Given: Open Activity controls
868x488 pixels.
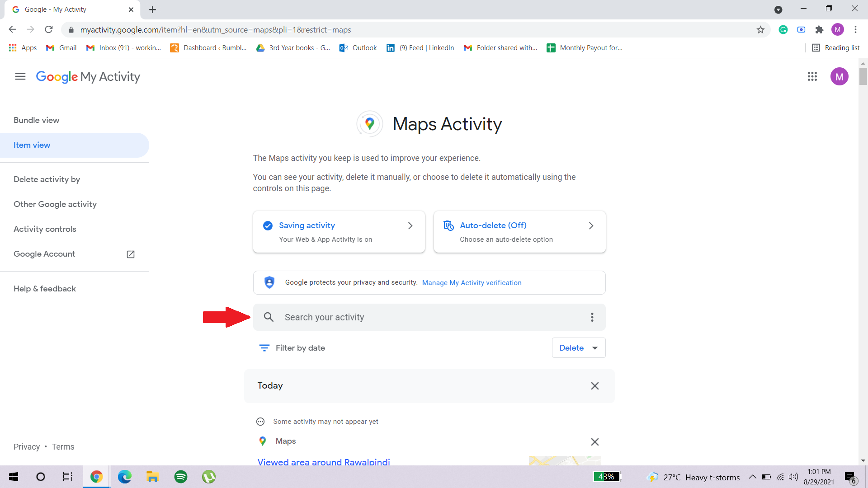Looking at the screenshot, I should click(x=45, y=229).
